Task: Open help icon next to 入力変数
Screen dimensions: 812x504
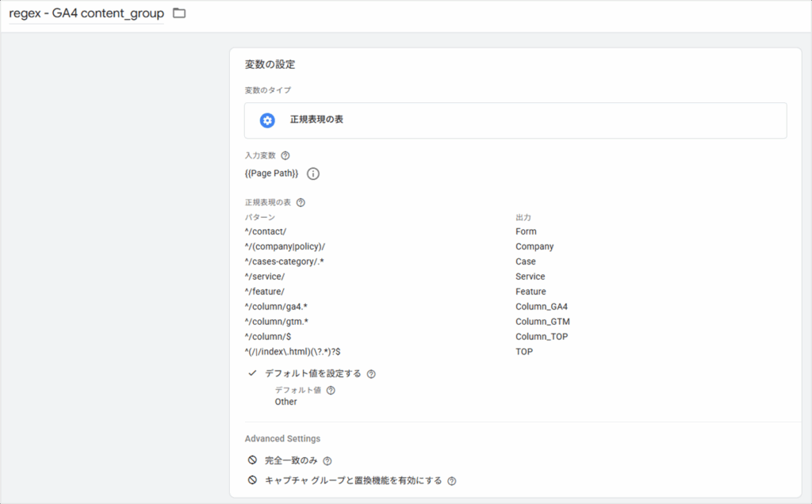Action: (285, 156)
